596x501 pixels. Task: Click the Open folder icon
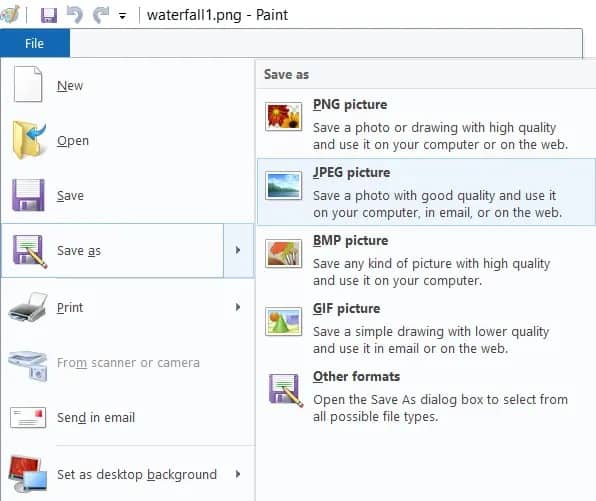pos(29,140)
